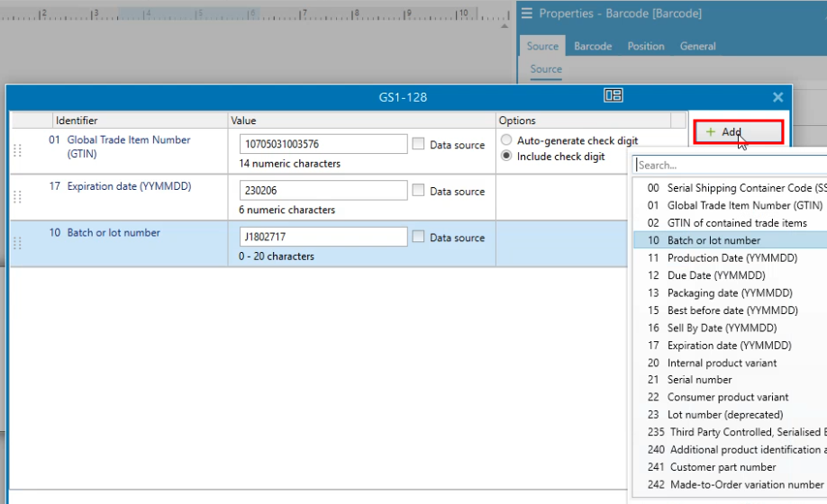Click drag handle of Batch or lot number row
Screen dimensions: 827x504
tap(17, 243)
